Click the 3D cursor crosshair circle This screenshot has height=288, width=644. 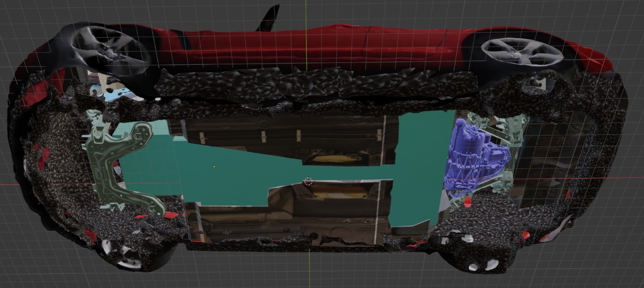click(x=308, y=181)
